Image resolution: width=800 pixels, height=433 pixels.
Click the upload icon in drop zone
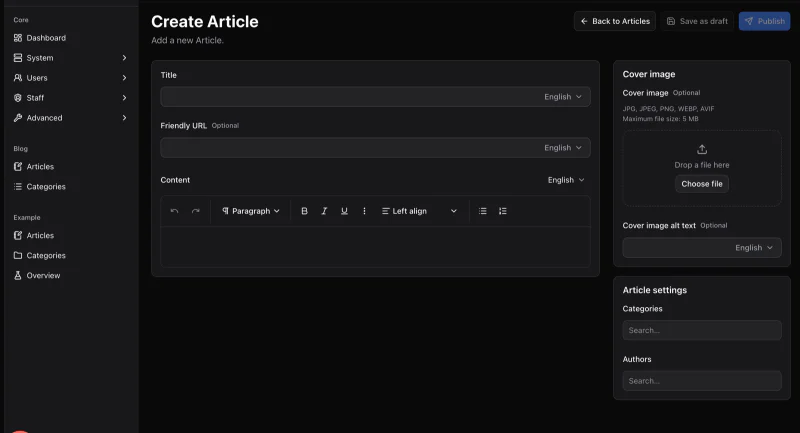[x=702, y=149]
